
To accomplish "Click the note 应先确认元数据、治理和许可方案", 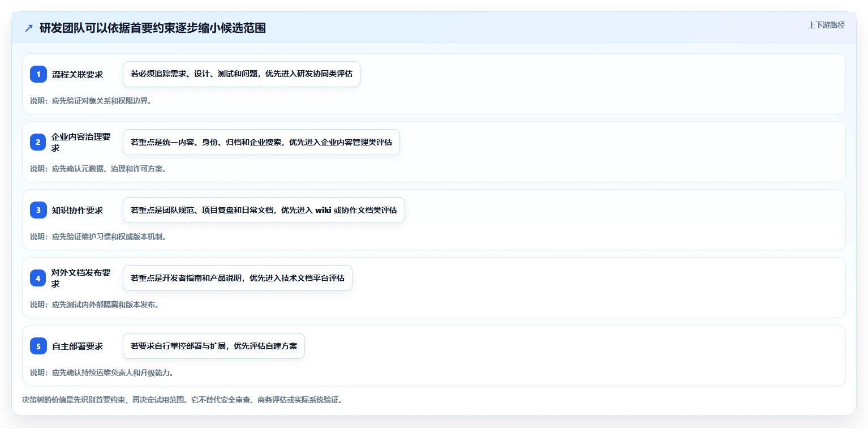I will click(x=98, y=169).
